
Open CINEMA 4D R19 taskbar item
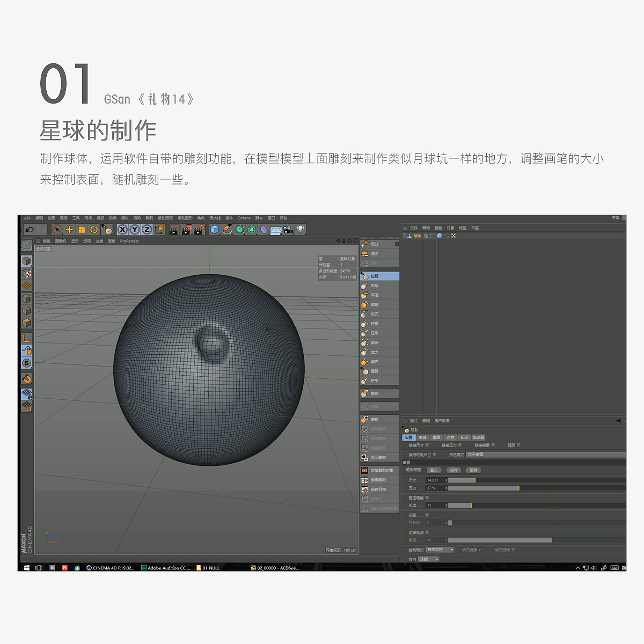[x=111, y=568]
